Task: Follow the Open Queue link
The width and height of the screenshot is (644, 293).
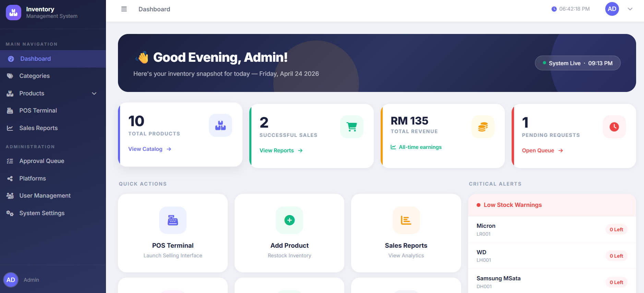Action: (x=542, y=150)
